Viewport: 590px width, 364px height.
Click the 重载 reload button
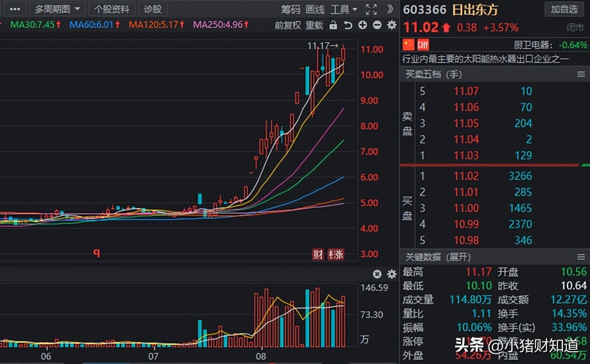click(314, 25)
